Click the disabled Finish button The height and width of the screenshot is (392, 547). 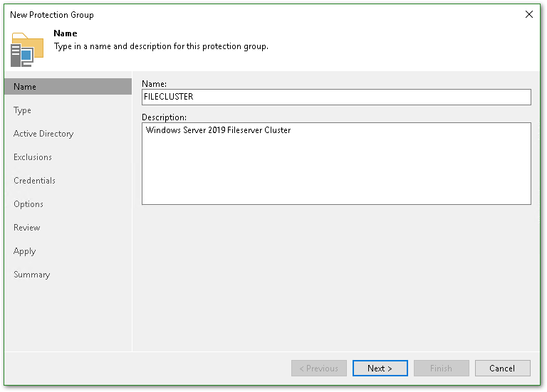441,369
